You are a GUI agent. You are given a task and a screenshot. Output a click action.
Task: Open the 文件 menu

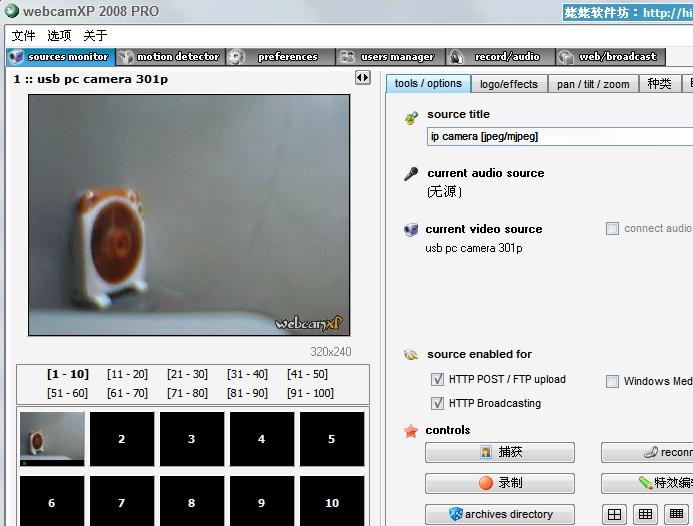23,35
